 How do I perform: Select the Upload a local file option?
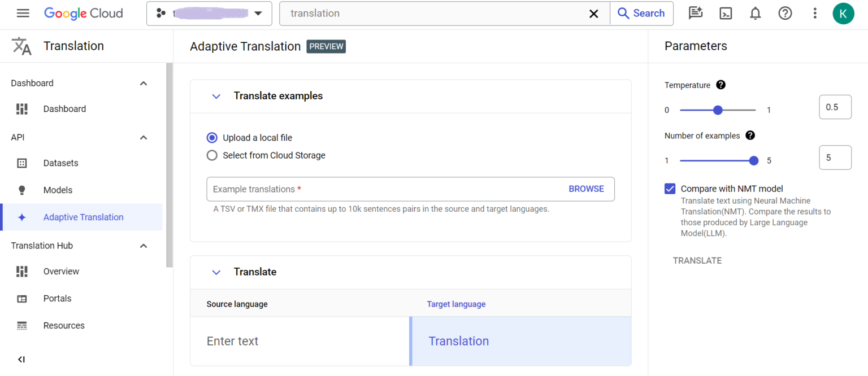(x=211, y=137)
